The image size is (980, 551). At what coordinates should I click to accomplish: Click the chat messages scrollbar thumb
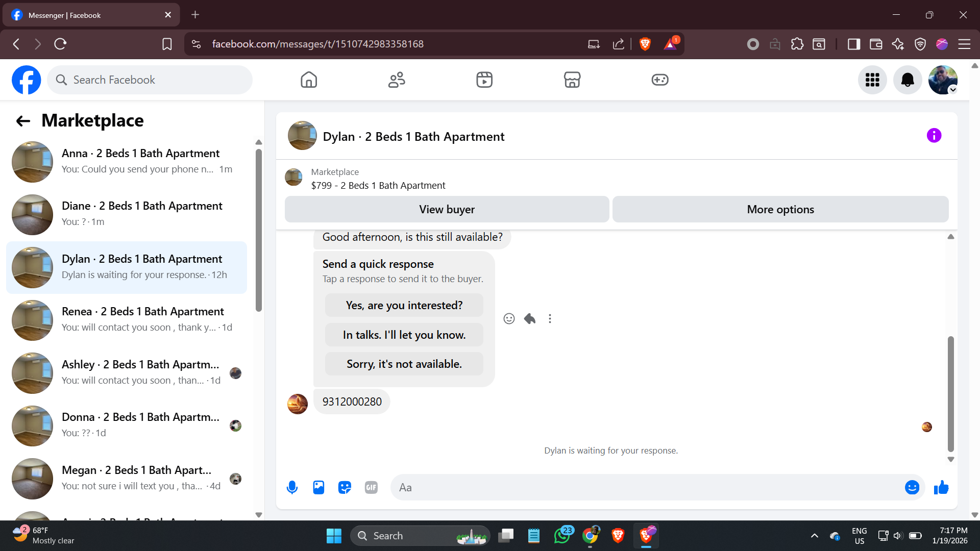tap(950, 393)
